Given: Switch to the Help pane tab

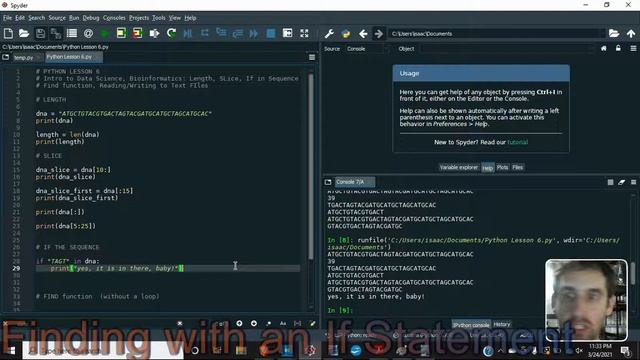Looking at the screenshot, I should [x=487, y=168].
